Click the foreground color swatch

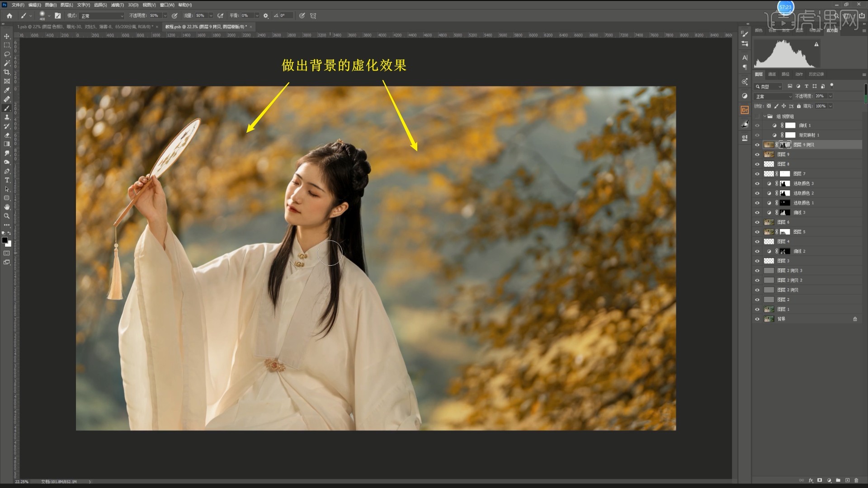coord(5,240)
